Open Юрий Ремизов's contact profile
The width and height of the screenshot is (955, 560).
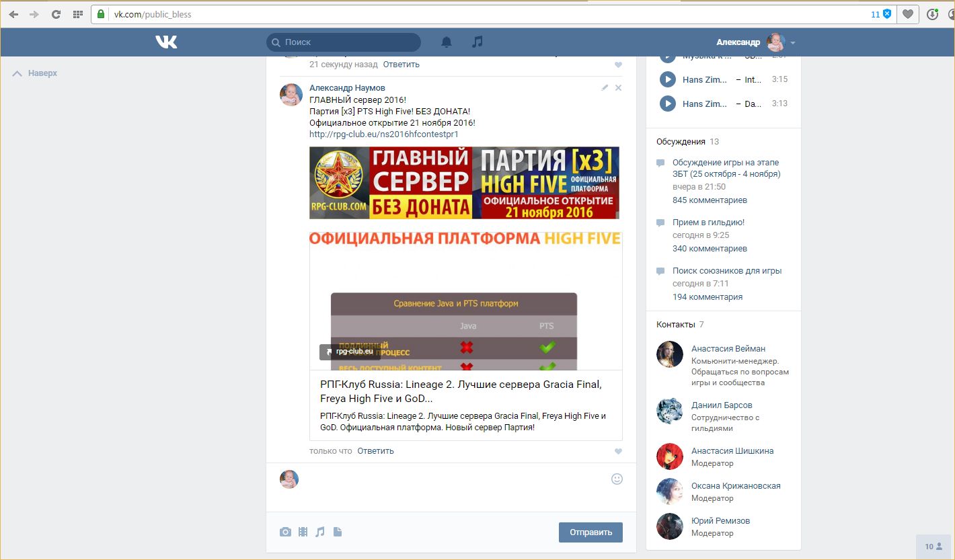click(x=720, y=521)
